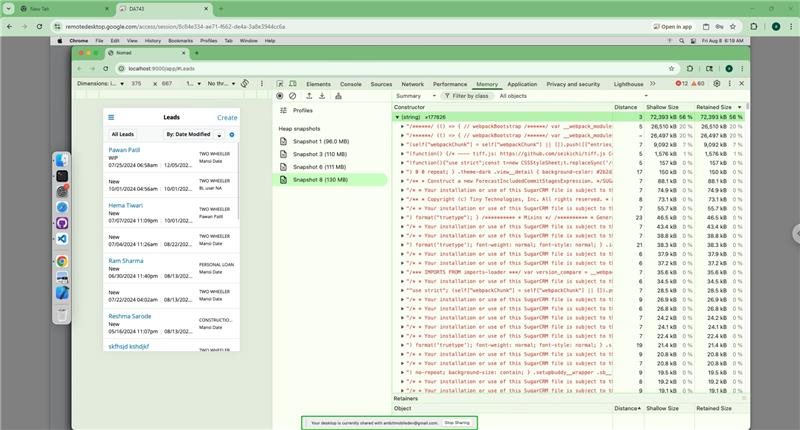Open the Pawan Patil lead record
800x430 pixels.
pyautogui.click(x=125, y=149)
